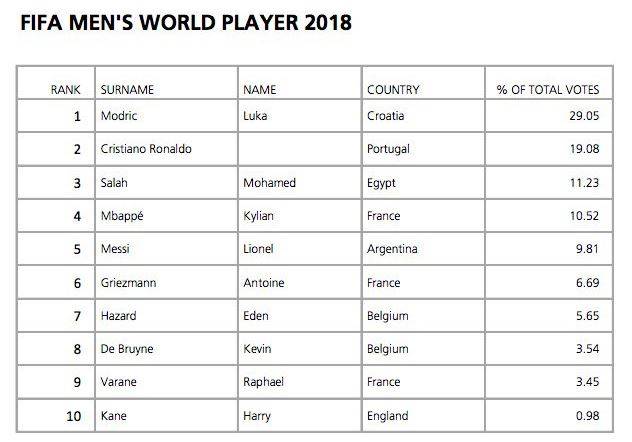The height and width of the screenshot is (442, 632).
Task: Select the NAME column header
Action: 259,89
